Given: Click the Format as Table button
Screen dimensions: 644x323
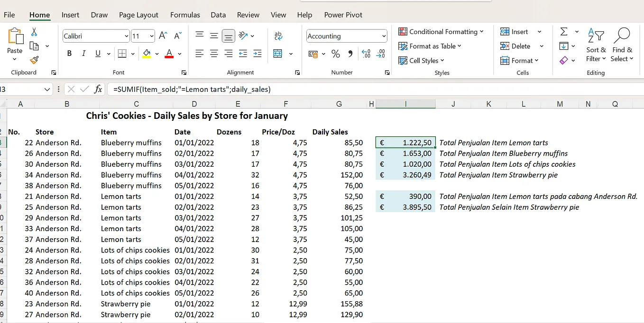Looking at the screenshot, I should pos(430,46).
